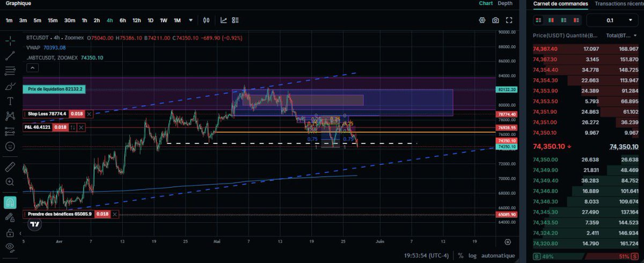Open chart settings gear icon
Screen dimensions: 644x263
click(482, 20)
